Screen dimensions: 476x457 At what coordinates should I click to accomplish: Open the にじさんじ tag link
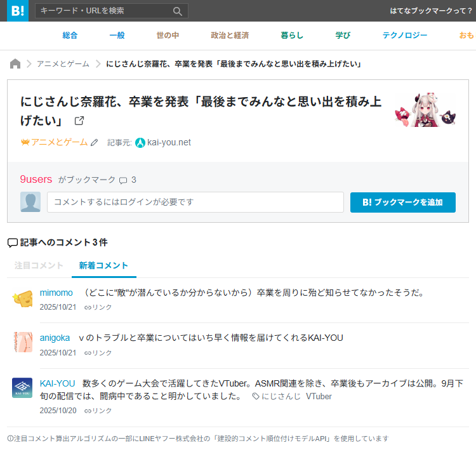tap(281, 396)
